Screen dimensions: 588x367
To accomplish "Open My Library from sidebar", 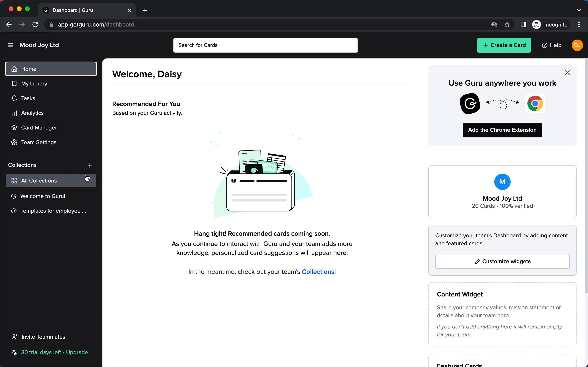I will pos(34,84).
